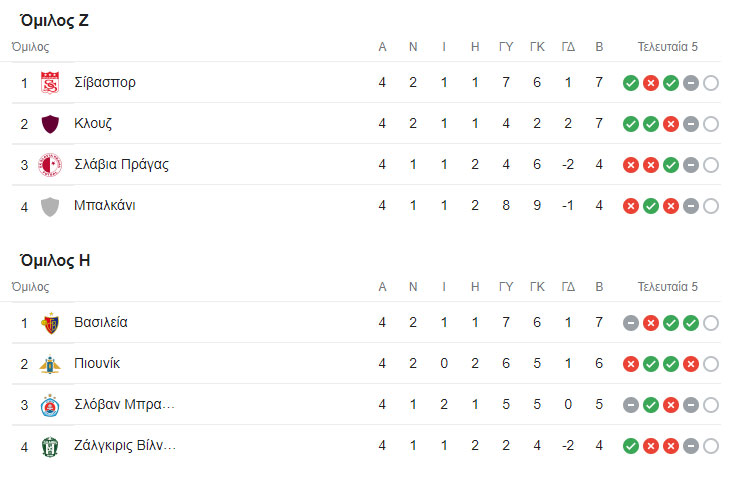Click the Μπαλκάνι grey shield icon

(50, 206)
